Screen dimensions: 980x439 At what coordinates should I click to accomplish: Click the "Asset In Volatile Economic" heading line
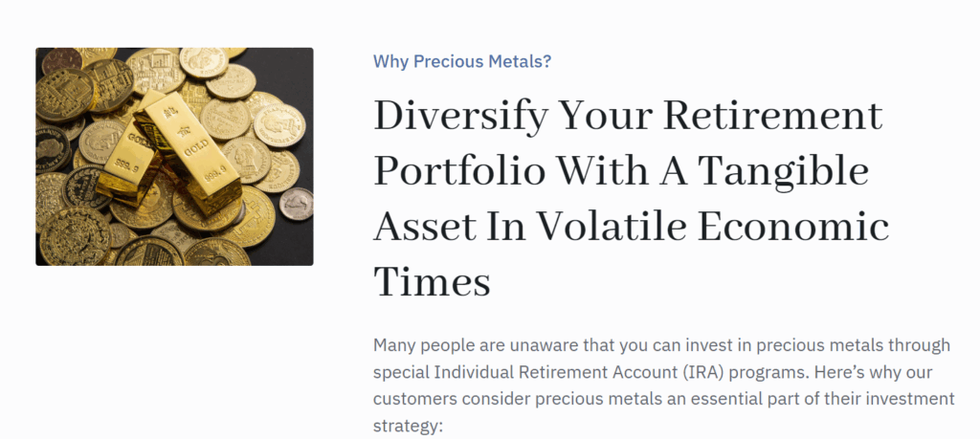pos(631,228)
